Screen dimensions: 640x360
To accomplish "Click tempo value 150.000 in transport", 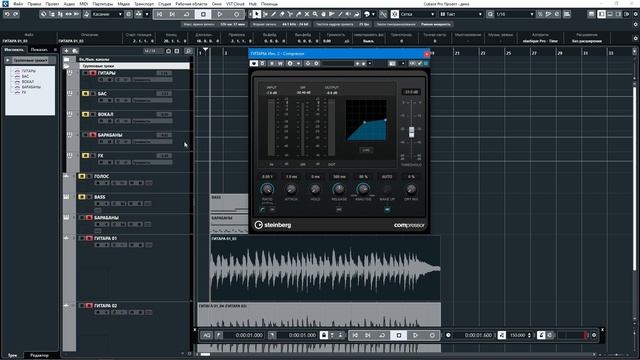I will pos(517,336).
